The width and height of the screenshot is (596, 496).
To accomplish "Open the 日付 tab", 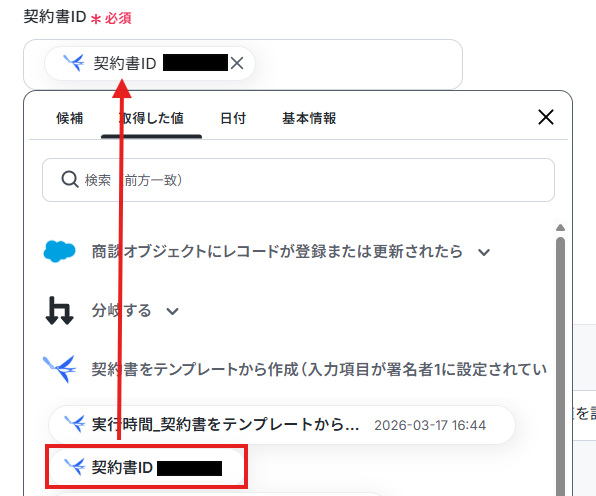I will (x=233, y=118).
